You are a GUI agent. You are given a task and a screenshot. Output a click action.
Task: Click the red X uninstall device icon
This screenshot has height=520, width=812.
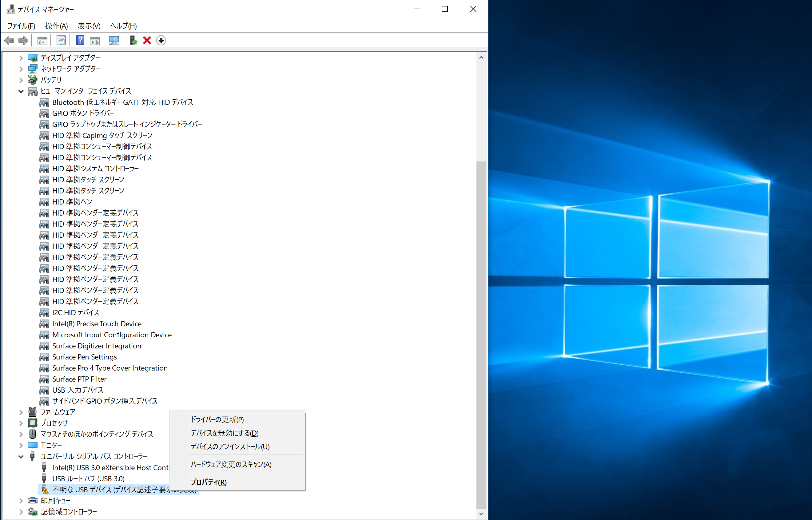147,41
